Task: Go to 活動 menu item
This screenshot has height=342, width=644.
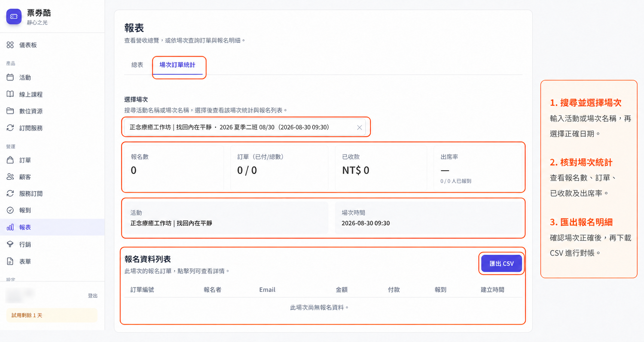Action: [x=52, y=77]
